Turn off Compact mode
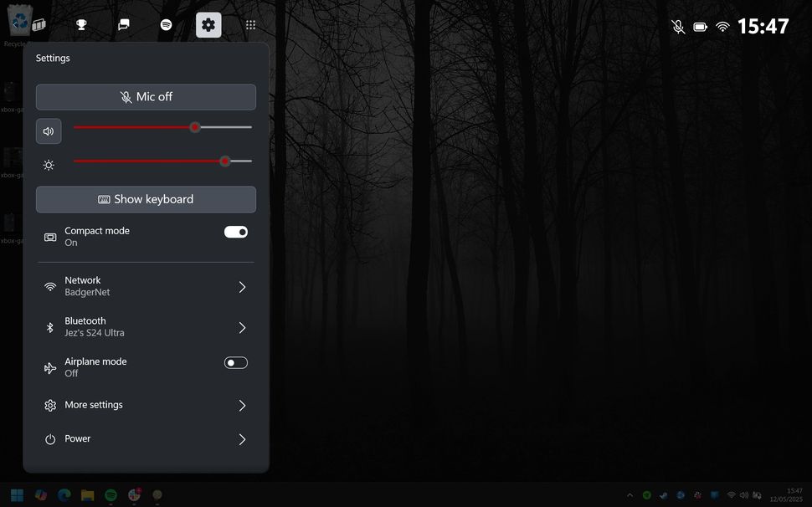The width and height of the screenshot is (812, 507). tap(235, 232)
